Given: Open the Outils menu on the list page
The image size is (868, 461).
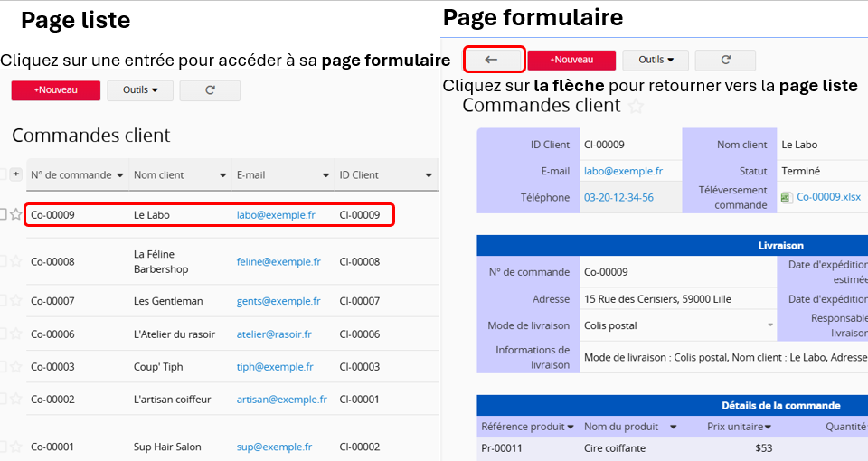Looking at the screenshot, I should [139, 90].
